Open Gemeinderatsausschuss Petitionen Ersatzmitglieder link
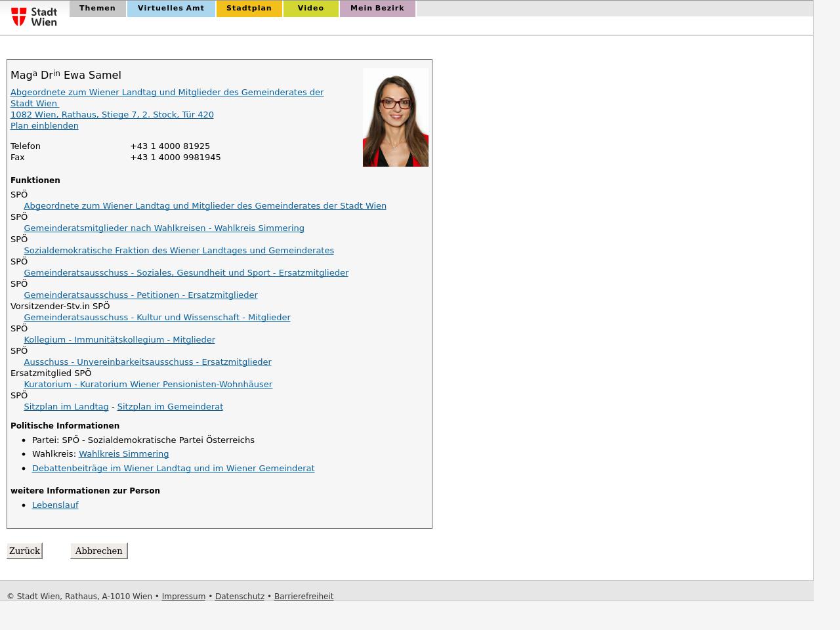 (140, 295)
